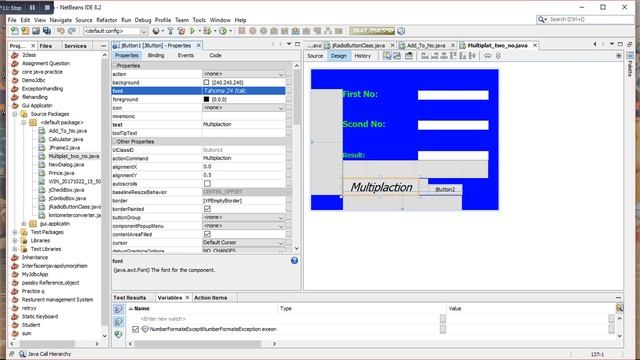Click the Search input field
640x360 pixels.
[590, 19]
